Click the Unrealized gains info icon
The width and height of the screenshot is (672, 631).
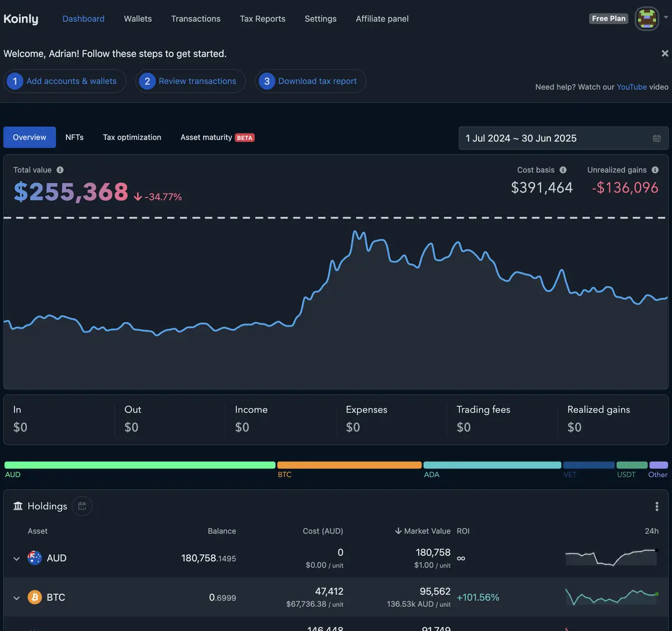tap(655, 170)
